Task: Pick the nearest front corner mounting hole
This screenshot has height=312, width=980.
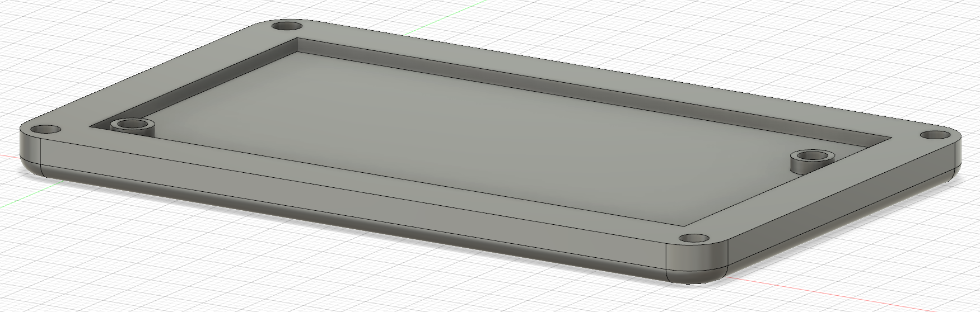Action: click(693, 239)
